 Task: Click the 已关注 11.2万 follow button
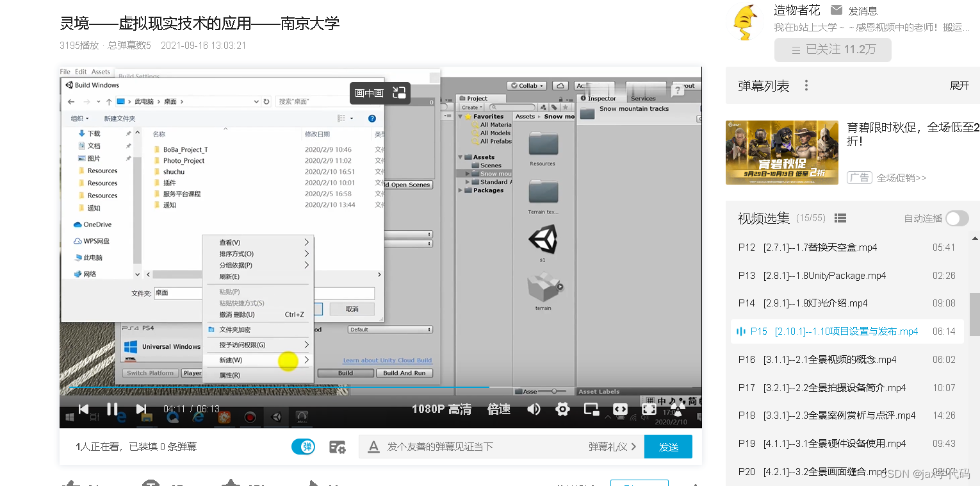tap(833, 50)
